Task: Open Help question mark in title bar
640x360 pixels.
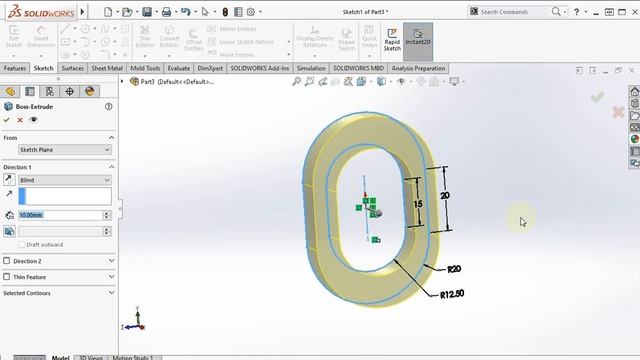Action: tap(576, 12)
